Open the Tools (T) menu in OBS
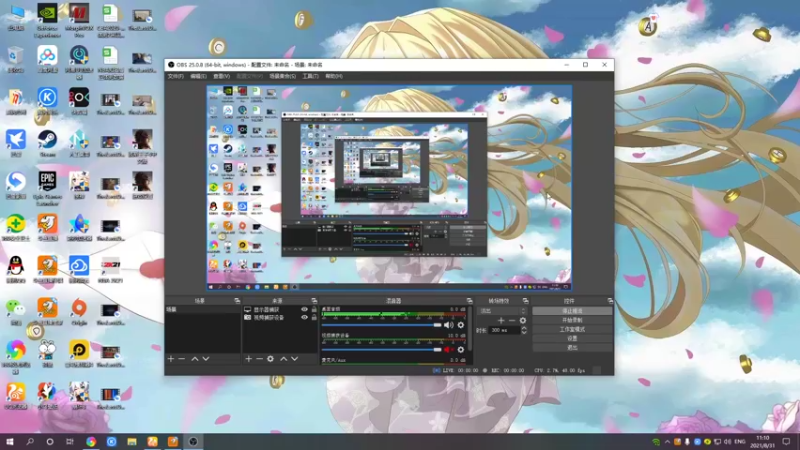 [310, 76]
